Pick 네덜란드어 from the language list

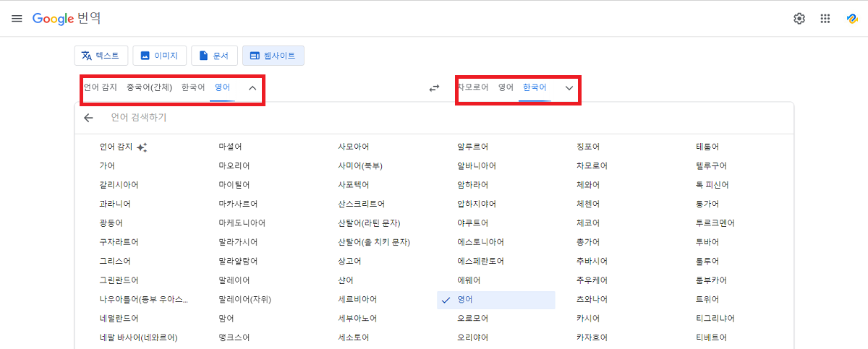[119, 318]
